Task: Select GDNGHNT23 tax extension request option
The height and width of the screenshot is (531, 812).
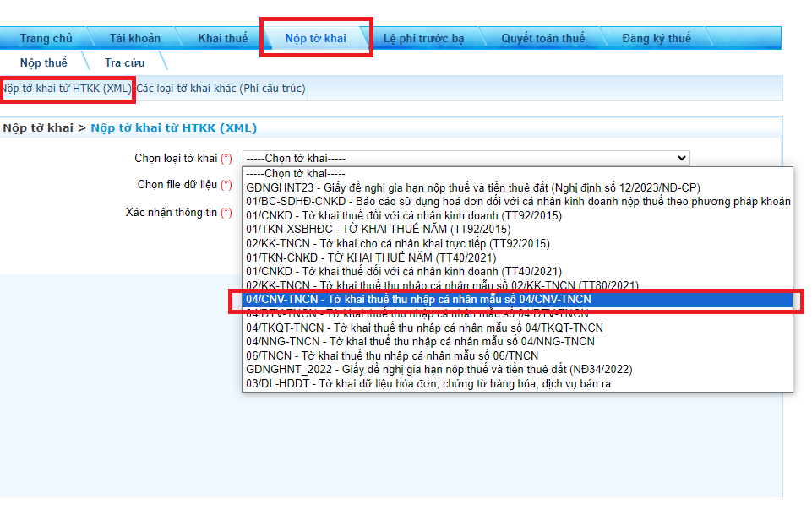Action: 472,187
